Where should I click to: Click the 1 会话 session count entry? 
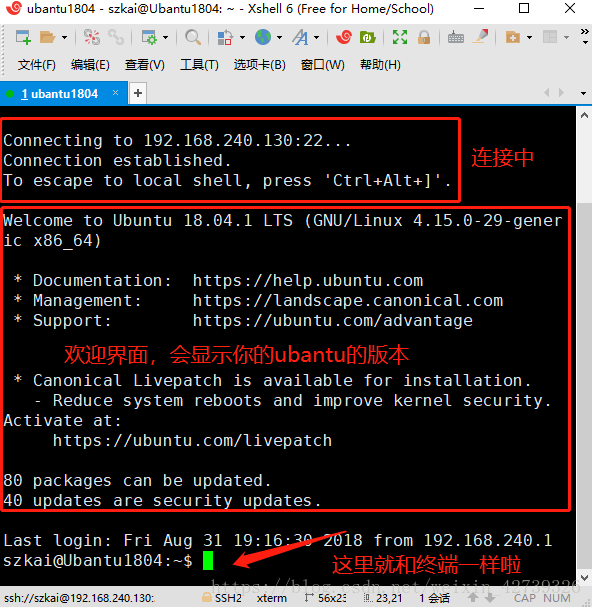[435, 598]
